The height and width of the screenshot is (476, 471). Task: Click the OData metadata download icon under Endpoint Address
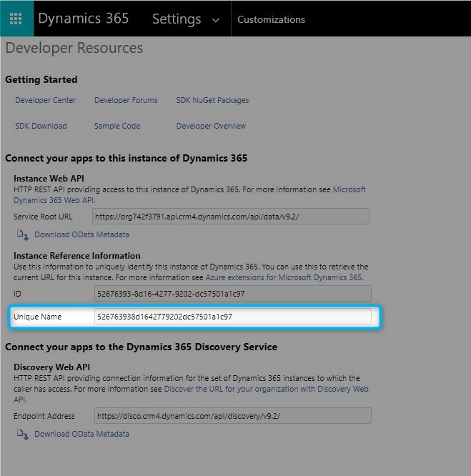22,435
